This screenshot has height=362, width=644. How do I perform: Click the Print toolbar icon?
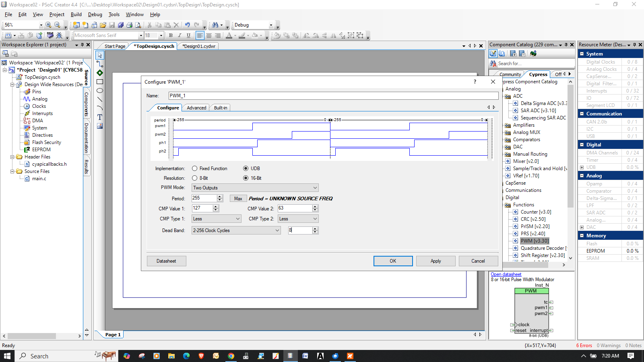pos(129,25)
